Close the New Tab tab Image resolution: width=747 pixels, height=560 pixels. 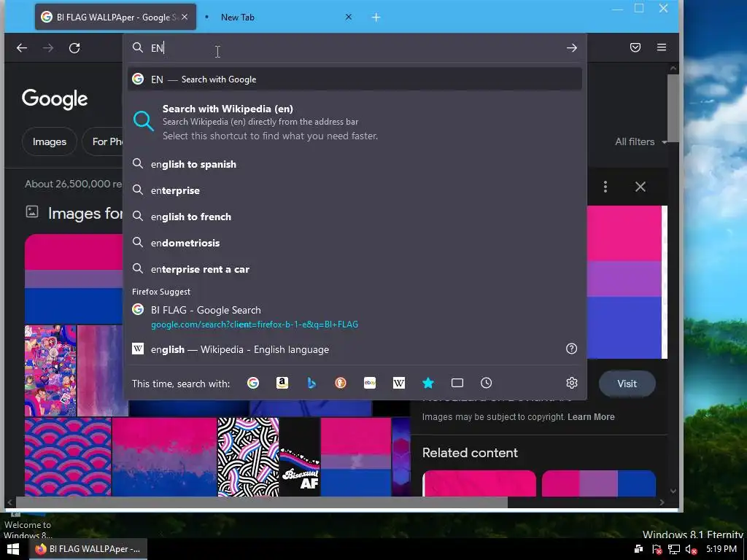pyautogui.click(x=348, y=17)
